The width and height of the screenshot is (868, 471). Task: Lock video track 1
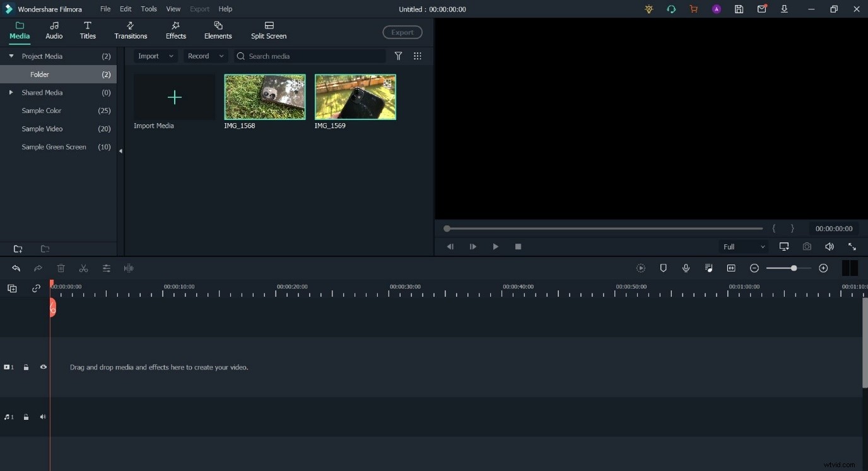pyautogui.click(x=26, y=367)
